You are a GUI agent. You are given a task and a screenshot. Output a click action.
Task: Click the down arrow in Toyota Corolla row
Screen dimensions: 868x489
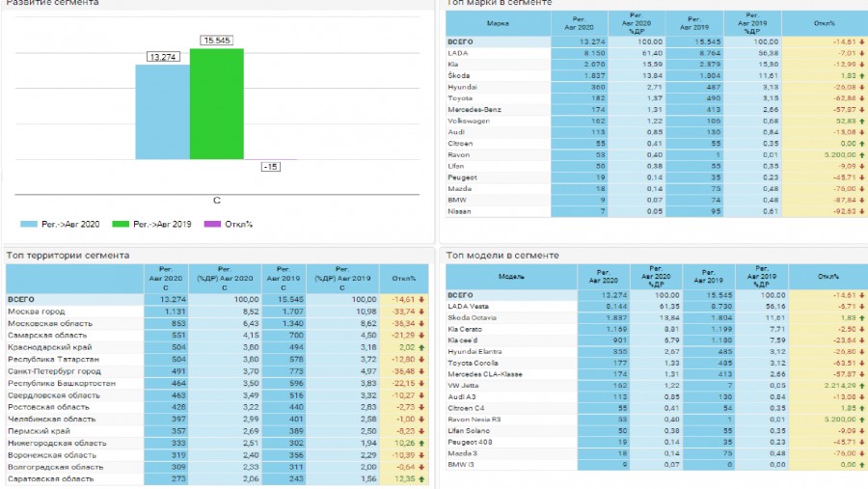pyautogui.click(x=862, y=364)
